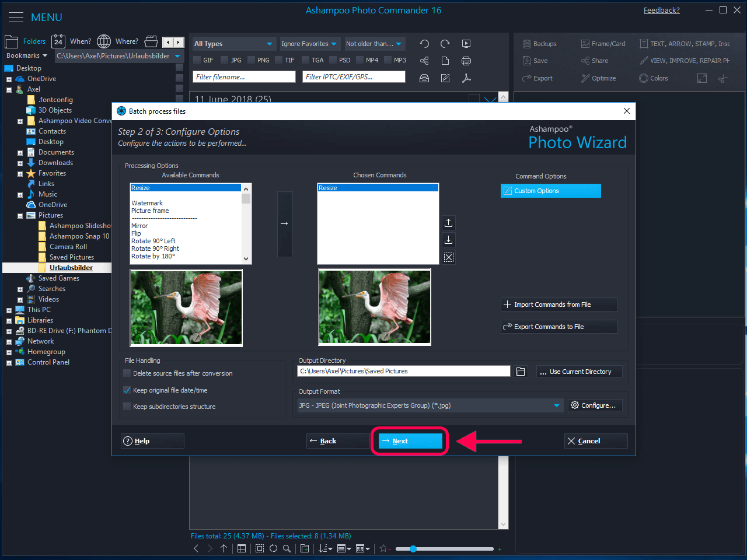Open the Ignore Favorites dropdown
This screenshot has width=747, height=560.
click(309, 44)
